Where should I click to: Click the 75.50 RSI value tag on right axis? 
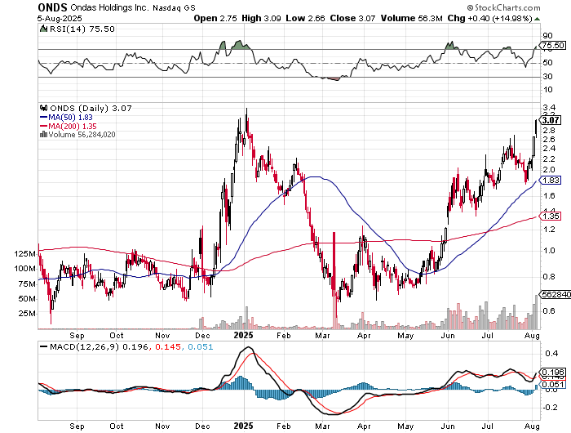point(552,46)
